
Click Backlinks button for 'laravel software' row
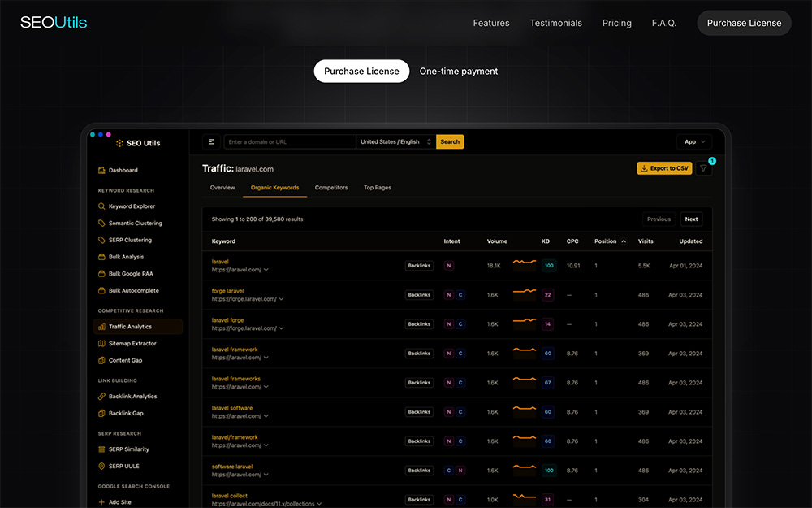[419, 411]
